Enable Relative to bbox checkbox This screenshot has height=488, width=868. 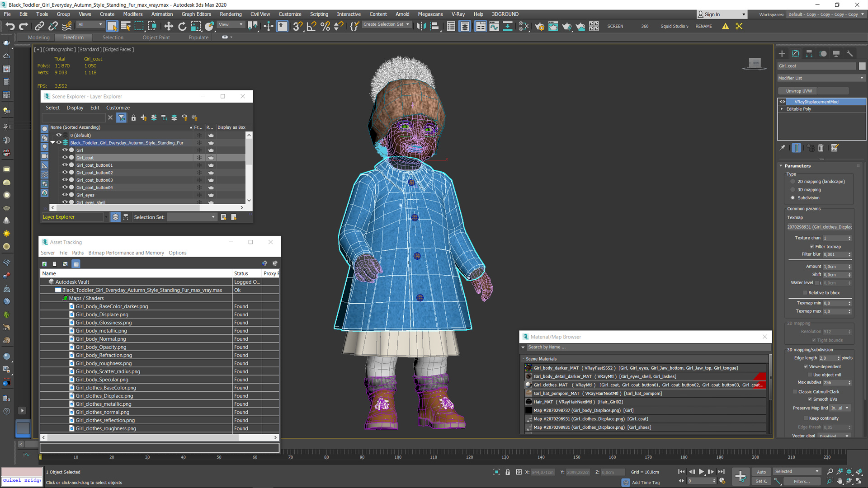(805, 293)
